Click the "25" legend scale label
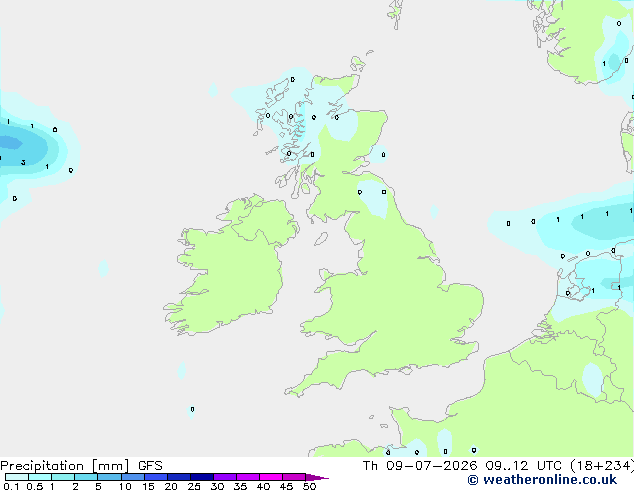The width and height of the screenshot is (634, 490). pos(194,486)
